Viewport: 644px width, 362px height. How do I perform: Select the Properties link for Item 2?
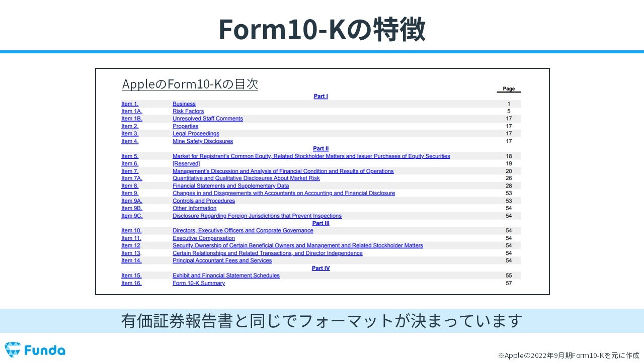coord(186,126)
